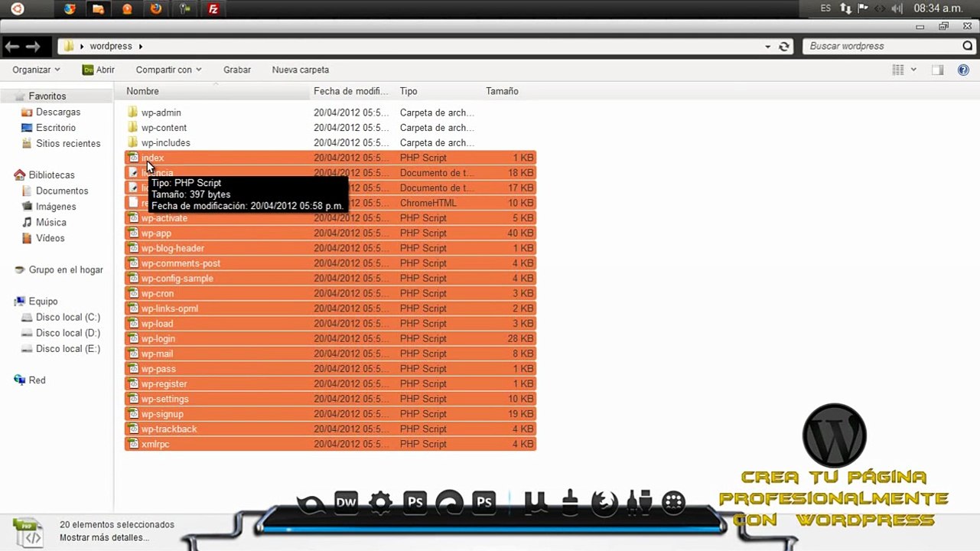Sort files by Nombre column
This screenshot has height=551, width=980.
click(142, 91)
